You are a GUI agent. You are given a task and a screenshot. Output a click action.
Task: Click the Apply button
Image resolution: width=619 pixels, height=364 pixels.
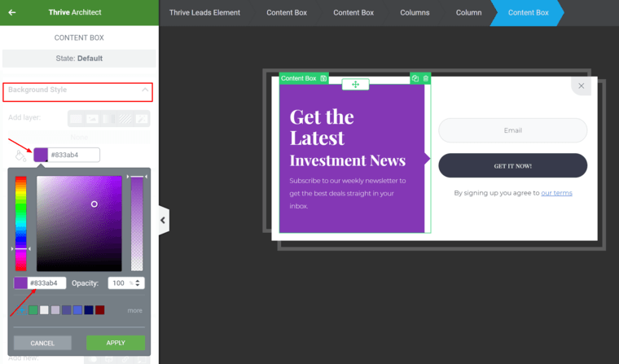[x=116, y=343]
